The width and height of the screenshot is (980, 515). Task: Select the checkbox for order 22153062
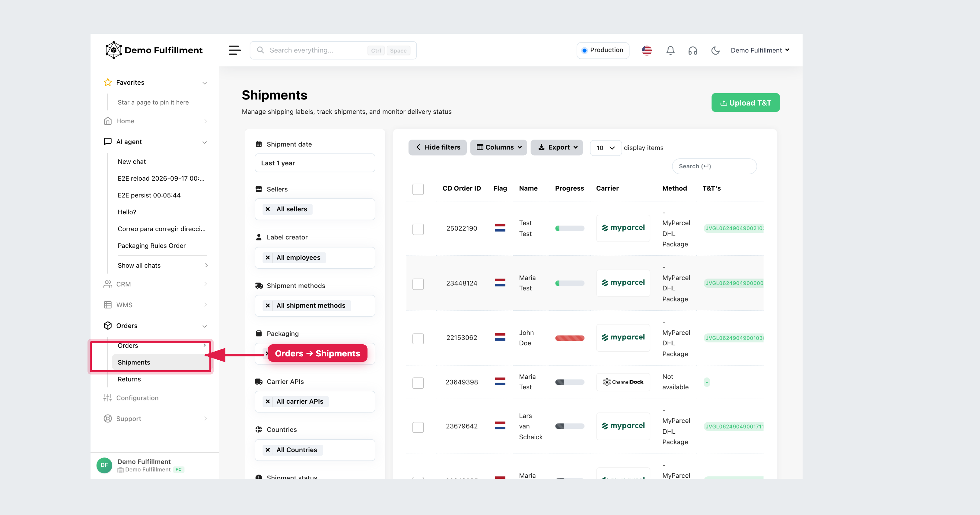tap(418, 339)
